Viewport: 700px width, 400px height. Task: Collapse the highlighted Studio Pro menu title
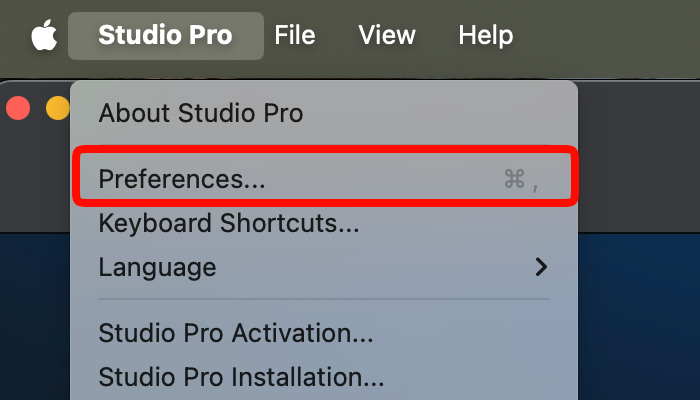[x=166, y=36]
